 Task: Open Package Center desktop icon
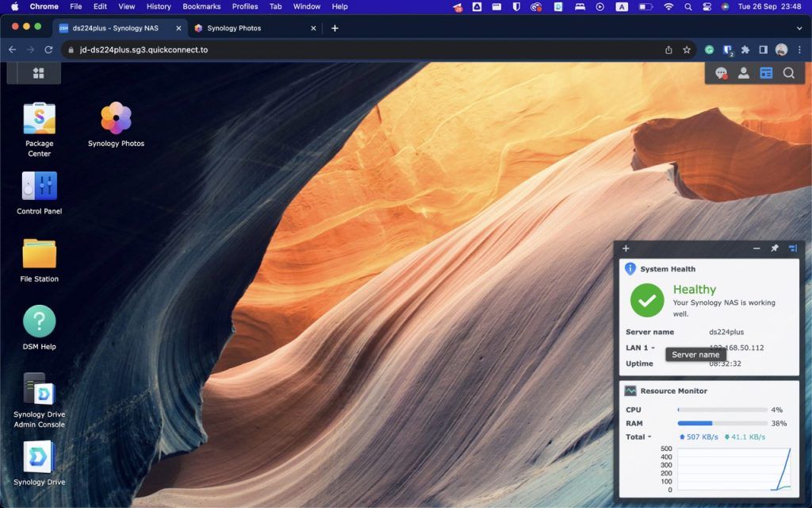(x=40, y=118)
